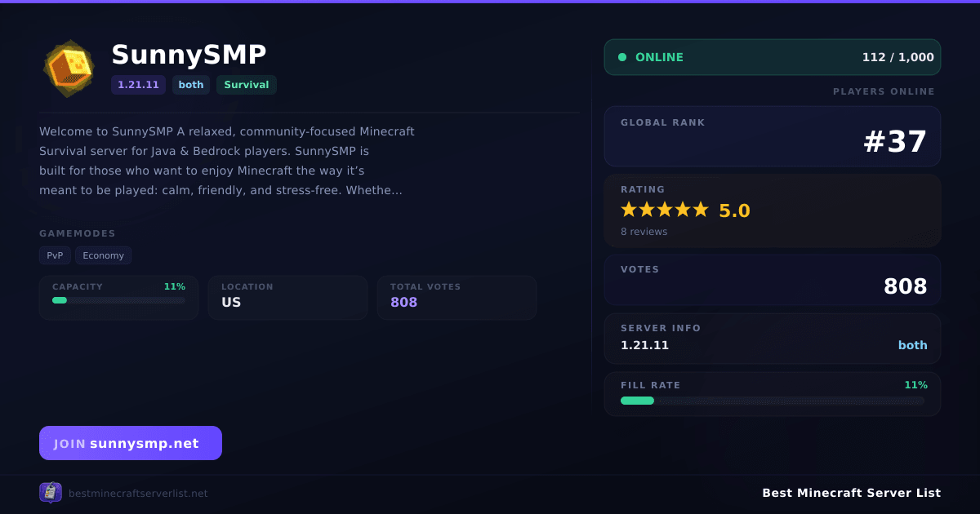
Task: Click the LOCATION label
Action: tap(247, 286)
